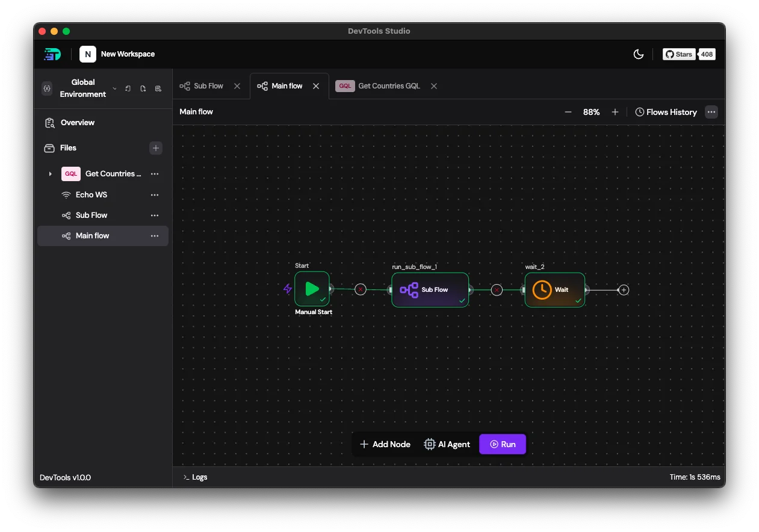The height and width of the screenshot is (532, 759).
Task: Open options menu for Echo WS
Action: [x=155, y=195]
